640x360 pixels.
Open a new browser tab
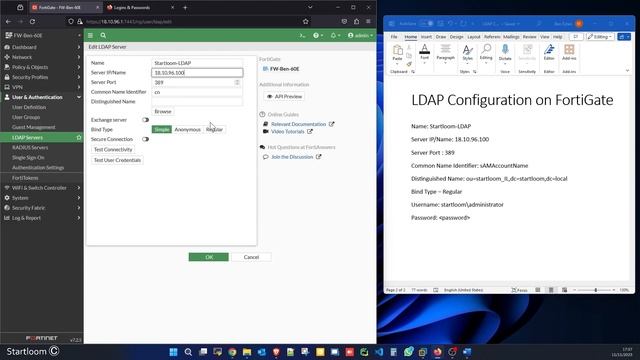click(185, 7)
